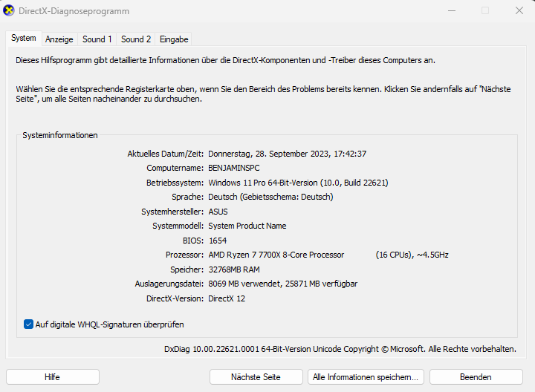
Task: Click the Hilfe button
Action: pyautogui.click(x=53, y=377)
